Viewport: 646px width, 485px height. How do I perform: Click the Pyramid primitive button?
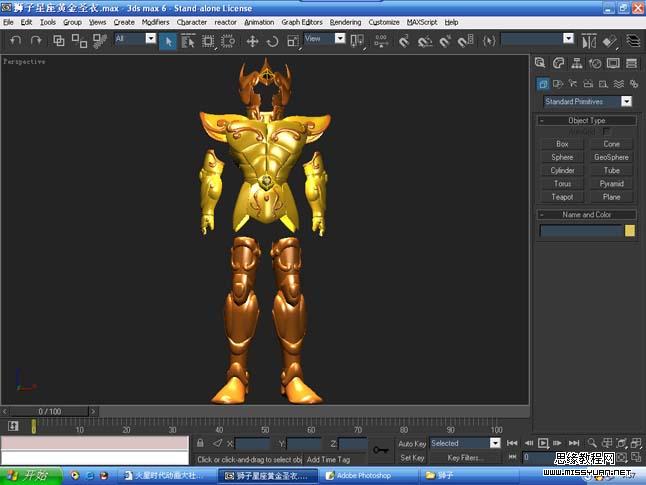point(611,184)
